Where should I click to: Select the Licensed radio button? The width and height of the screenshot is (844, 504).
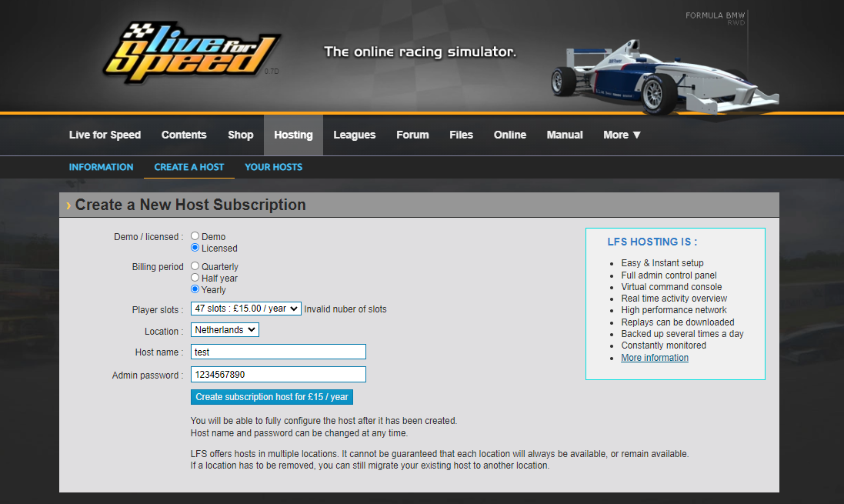[x=195, y=248]
